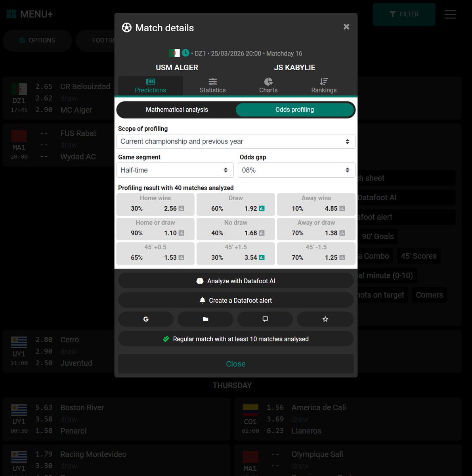Click the hamburger menu icon top right
This screenshot has width=472, height=476.
(450, 14)
